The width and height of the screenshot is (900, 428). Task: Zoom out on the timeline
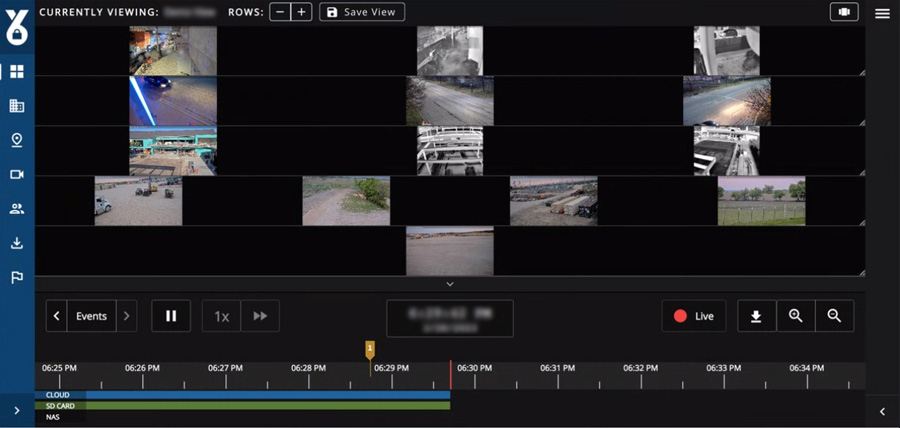[835, 316]
